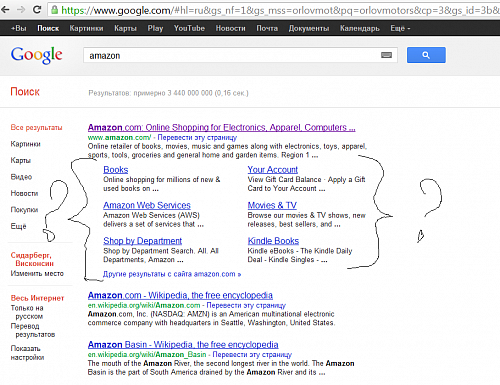Open Новости in the top black bar
Screen dimensions: 500x385
(x=230, y=28)
